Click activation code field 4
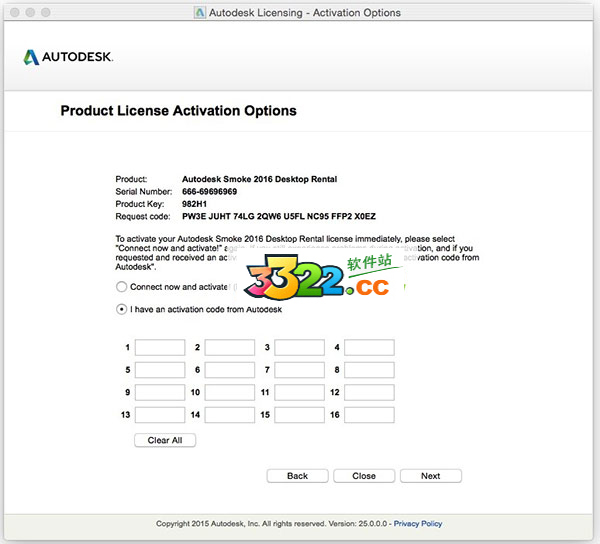600x544 pixels. pyautogui.click(x=369, y=347)
